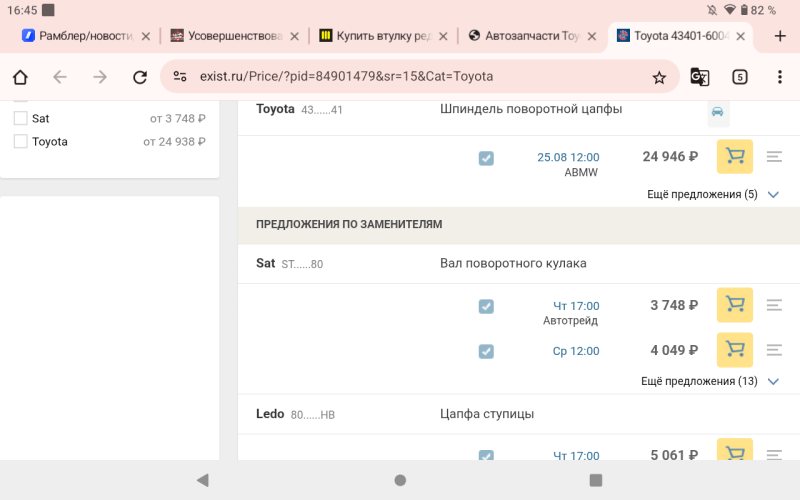Open details menu for the 4 049 ₽ offer
The image size is (800, 500).
[774, 350]
